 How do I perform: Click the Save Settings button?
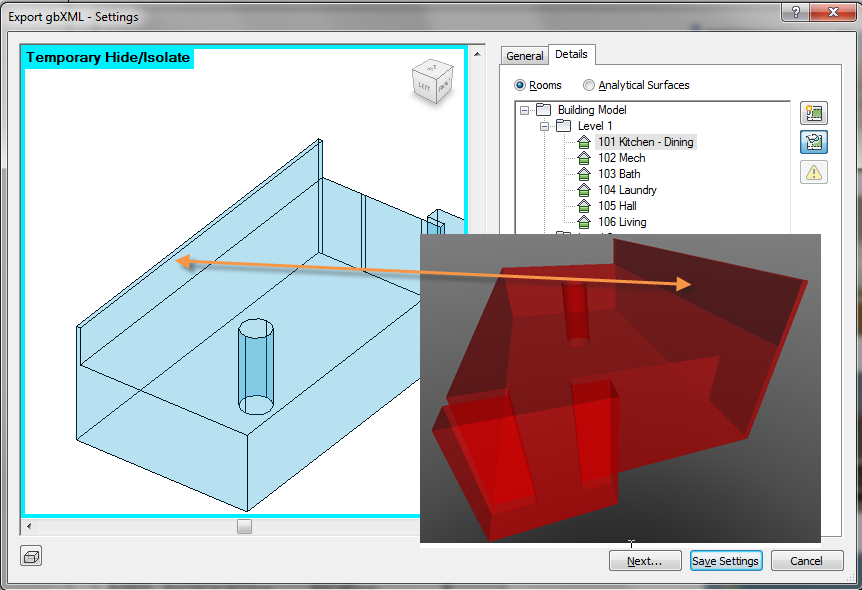(726, 561)
